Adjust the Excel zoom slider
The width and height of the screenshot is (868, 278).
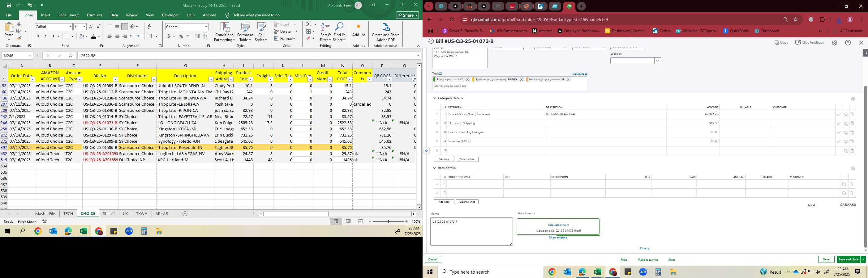(388, 221)
